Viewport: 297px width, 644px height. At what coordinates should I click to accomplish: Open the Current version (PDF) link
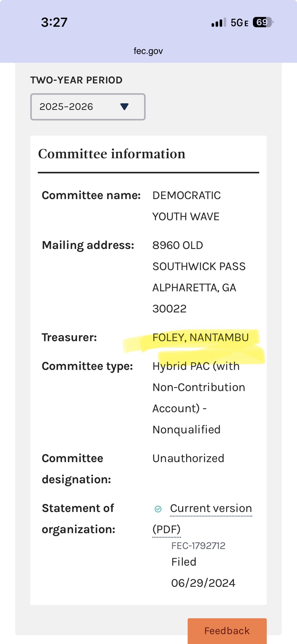click(x=211, y=508)
